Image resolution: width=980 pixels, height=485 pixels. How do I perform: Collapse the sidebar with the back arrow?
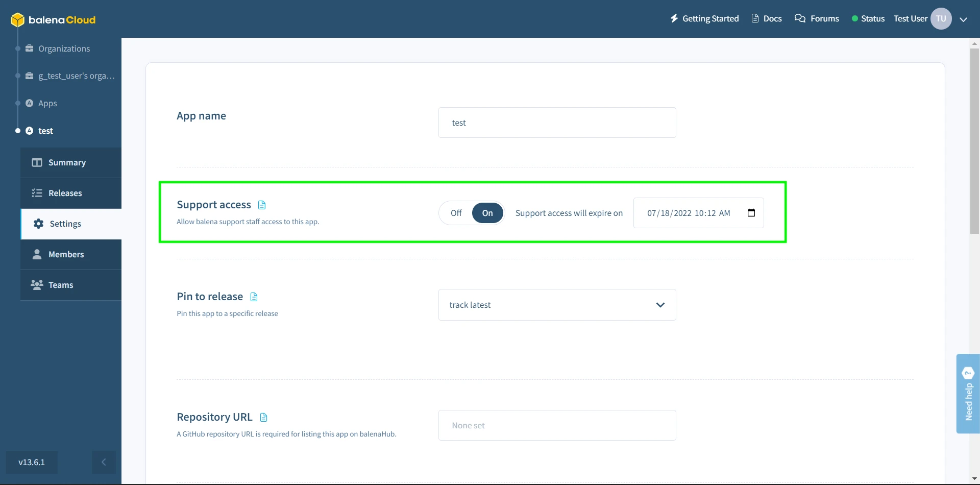point(104,462)
